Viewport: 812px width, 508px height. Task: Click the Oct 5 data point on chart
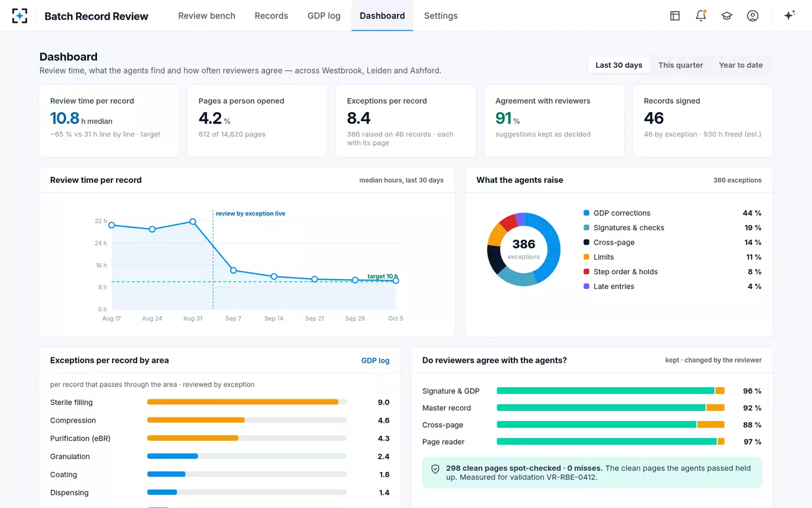point(396,281)
